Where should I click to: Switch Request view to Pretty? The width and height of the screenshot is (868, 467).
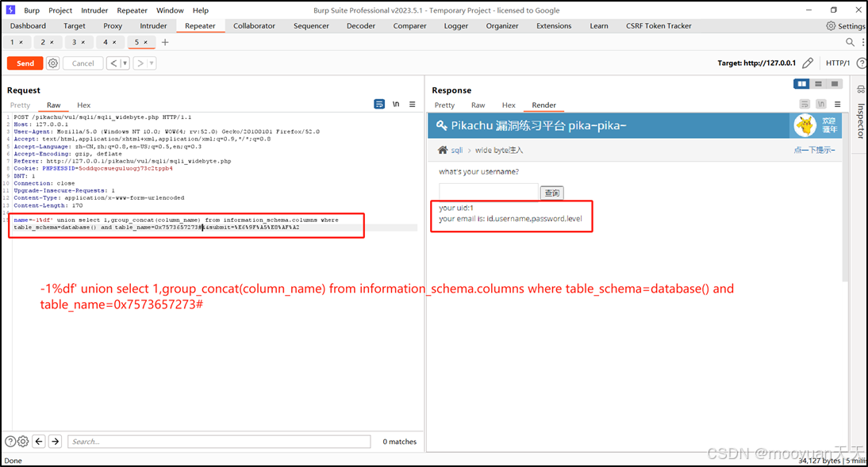point(20,105)
